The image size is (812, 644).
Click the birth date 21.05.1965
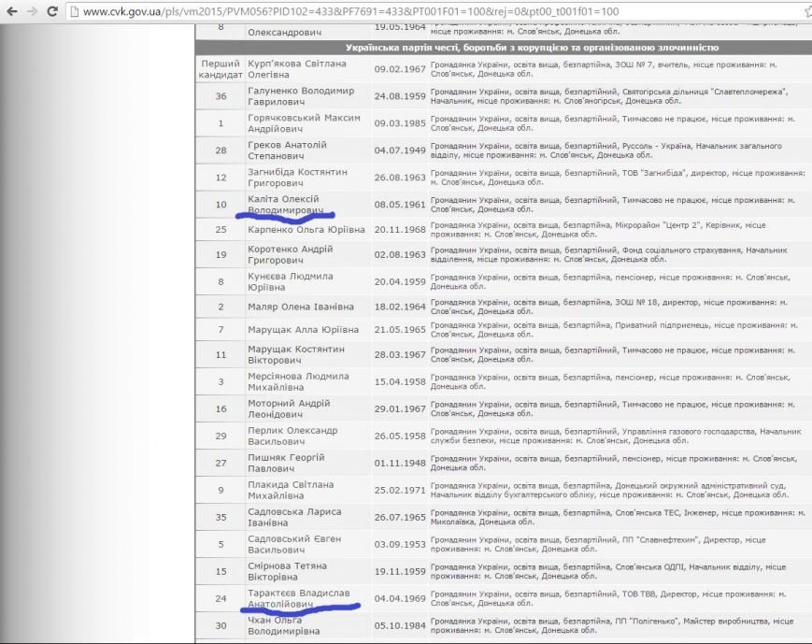400,330
